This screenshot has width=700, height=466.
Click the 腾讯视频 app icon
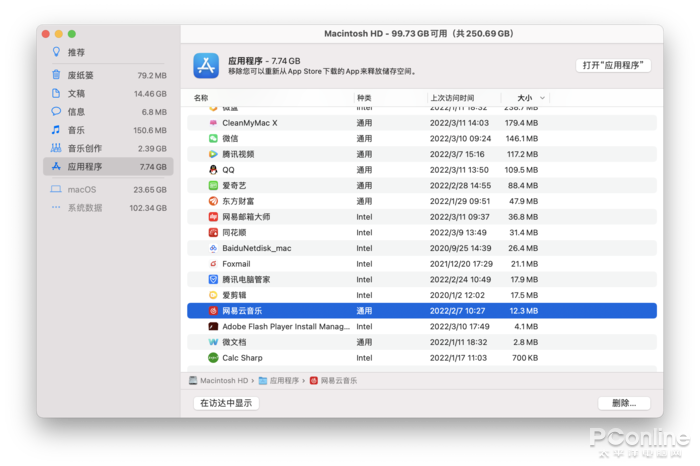click(x=213, y=154)
